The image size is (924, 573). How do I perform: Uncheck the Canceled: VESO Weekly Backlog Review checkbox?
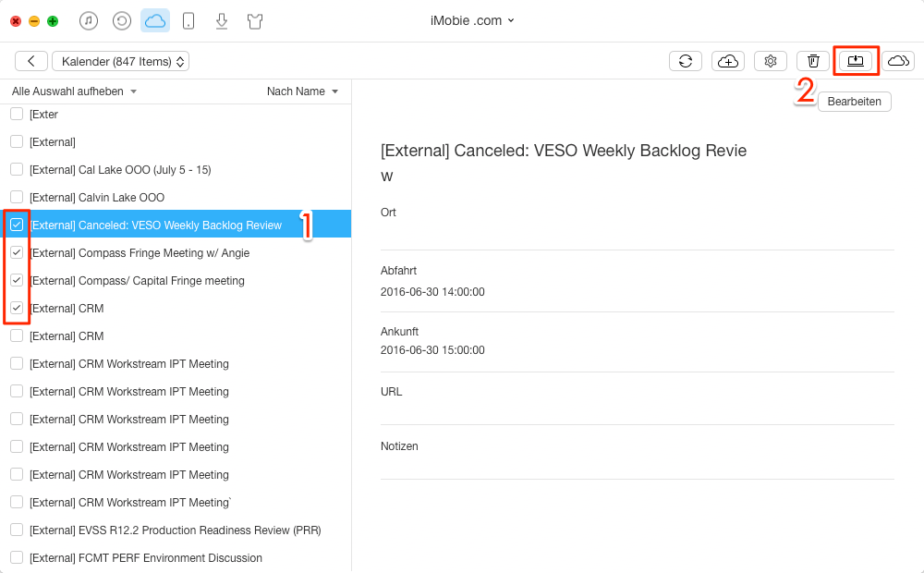[x=17, y=225]
